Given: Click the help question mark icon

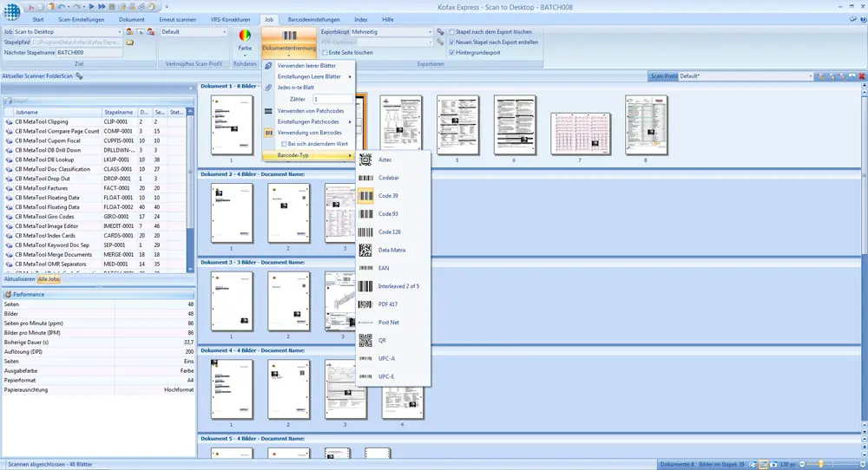Looking at the screenshot, I should tap(863, 20).
